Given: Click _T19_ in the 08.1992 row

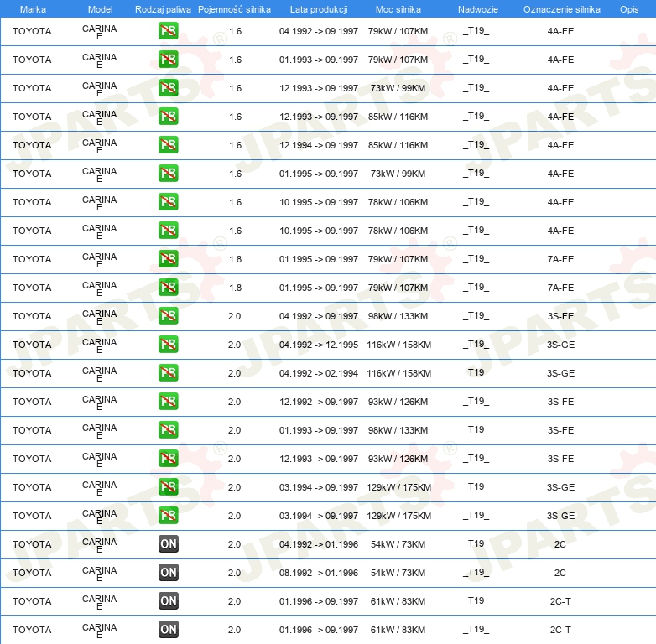Looking at the screenshot, I should pos(476,572).
